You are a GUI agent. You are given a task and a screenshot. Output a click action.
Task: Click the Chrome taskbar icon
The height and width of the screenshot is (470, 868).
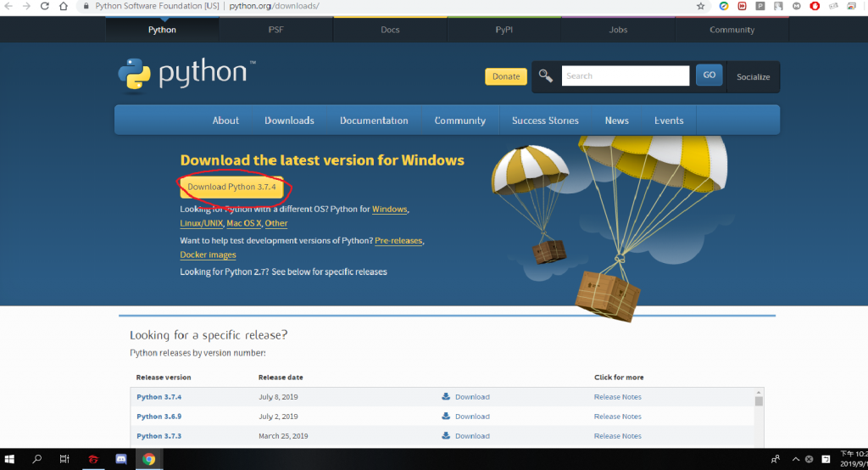(149, 459)
